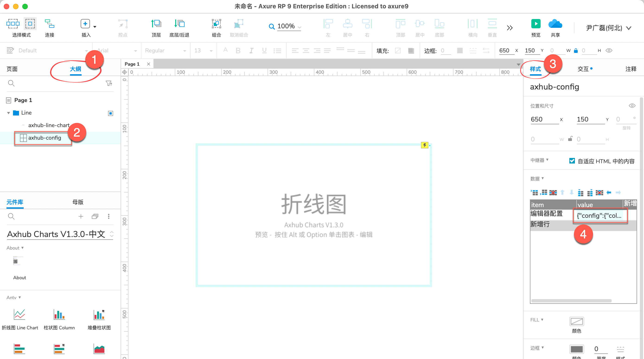Open the outline sort and filter icon
The image size is (644, 359).
tap(109, 83)
